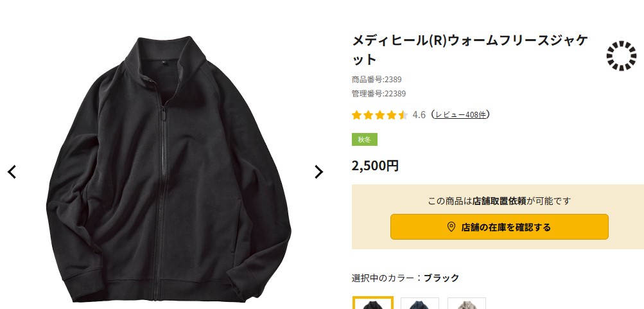644x309 pixels.
Task: Click the メディヒール(R)ウォームフリースジャケット product title
Action: (469, 49)
